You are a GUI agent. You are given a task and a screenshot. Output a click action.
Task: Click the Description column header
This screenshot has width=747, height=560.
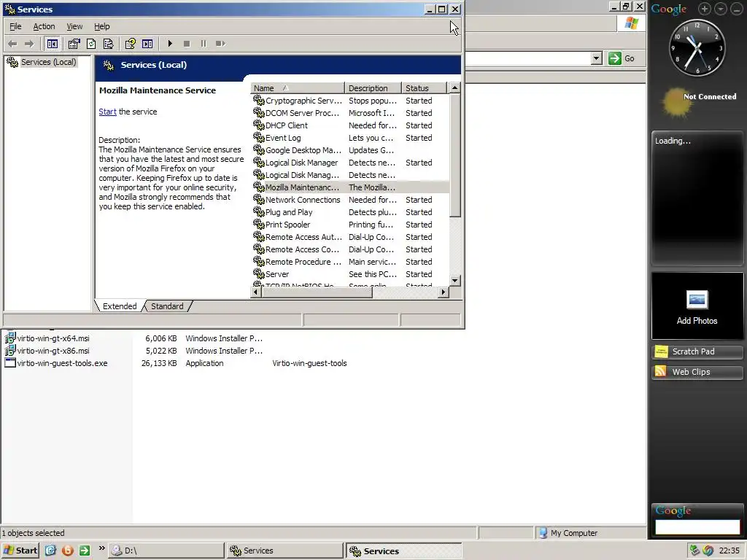373,88
